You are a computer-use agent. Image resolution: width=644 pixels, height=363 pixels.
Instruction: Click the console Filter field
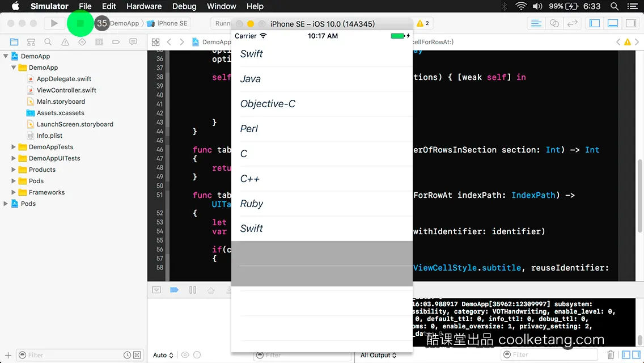click(549, 354)
